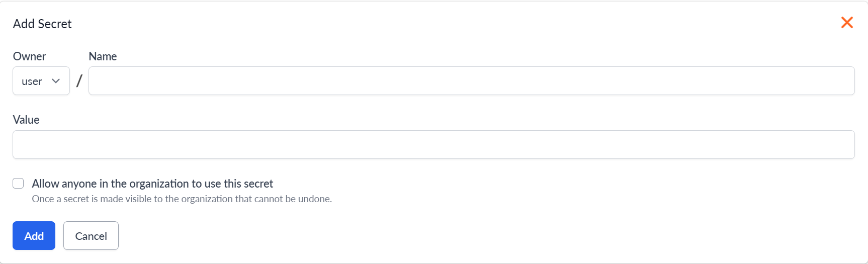Focus the secret Name input field

coord(471,81)
